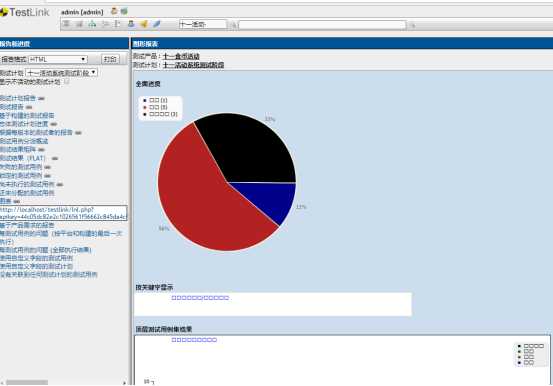Click the green logout icon beside admin
This screenshot has width=553, height=386.
[x=124, y=11]
